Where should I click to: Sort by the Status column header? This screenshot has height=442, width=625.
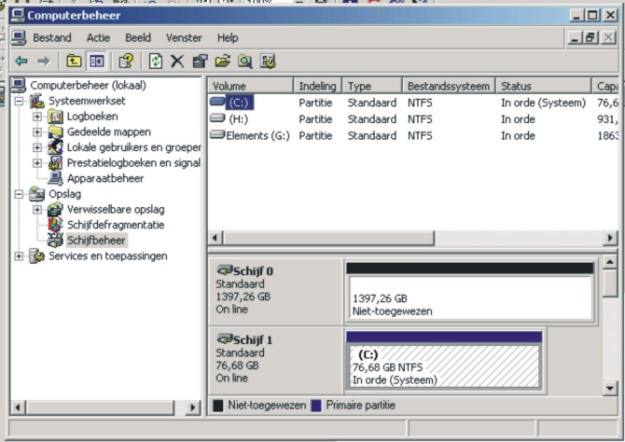coord(543,86)
